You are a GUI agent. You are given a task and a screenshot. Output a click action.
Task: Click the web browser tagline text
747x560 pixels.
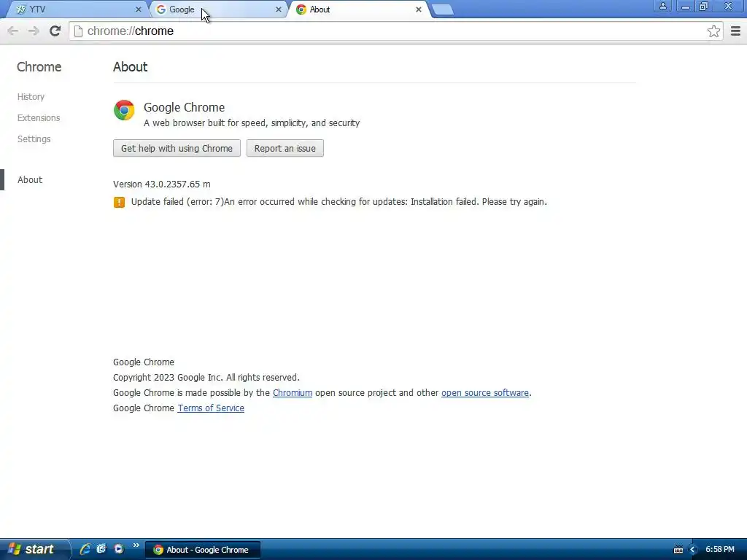252,122
